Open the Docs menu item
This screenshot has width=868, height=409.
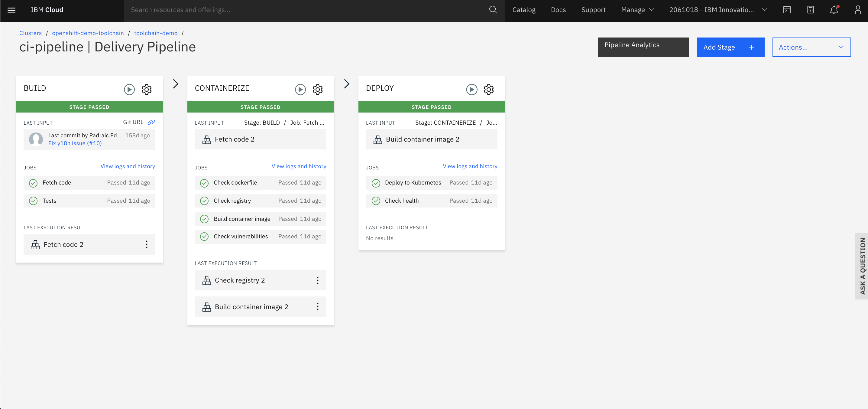[x=558, y=10]
